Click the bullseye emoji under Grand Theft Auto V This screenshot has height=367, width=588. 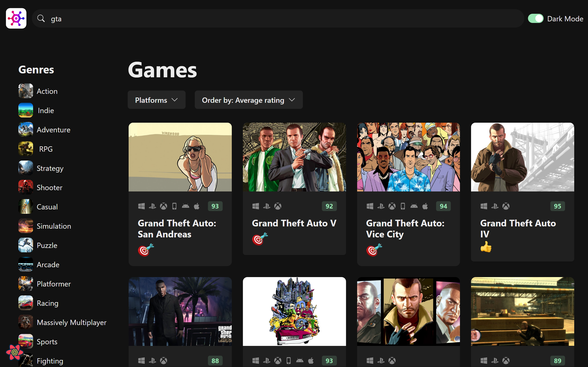(x=260, y=239)
